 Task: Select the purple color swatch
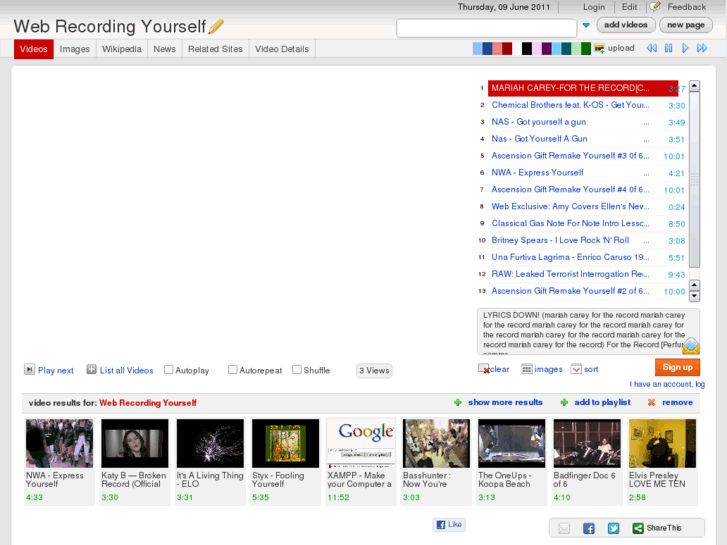546,48
